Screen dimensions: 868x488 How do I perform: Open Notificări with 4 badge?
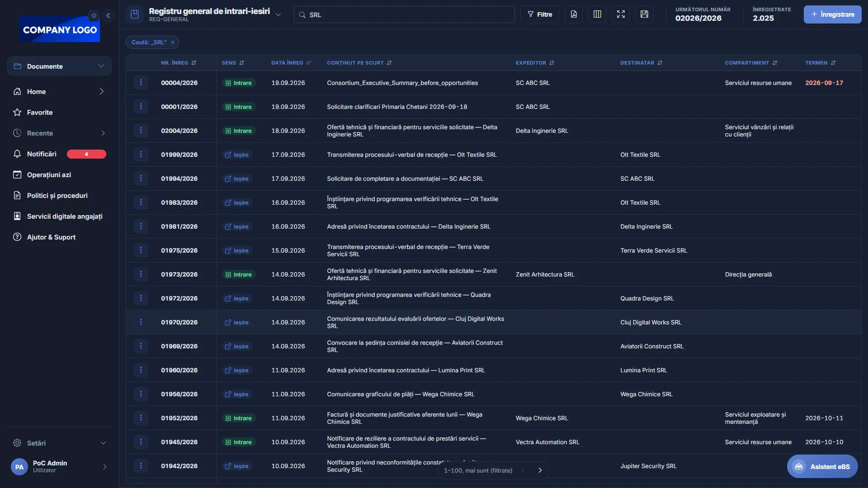point(59,154)
